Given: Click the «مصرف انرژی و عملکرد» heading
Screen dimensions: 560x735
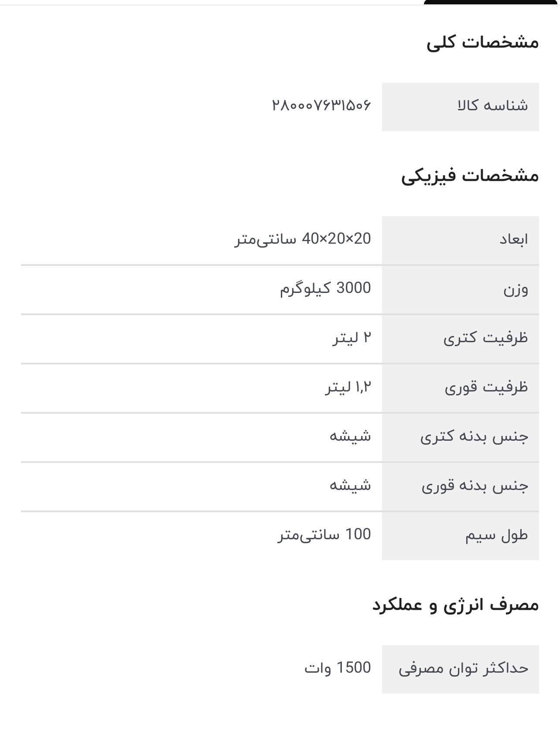Looking at the screenshot, I should tap(455, 606).
